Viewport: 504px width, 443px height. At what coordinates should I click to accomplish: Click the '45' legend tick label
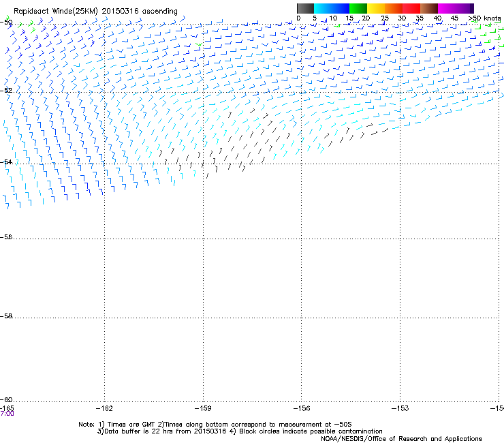pyautogui.click(x=454, y=18)
